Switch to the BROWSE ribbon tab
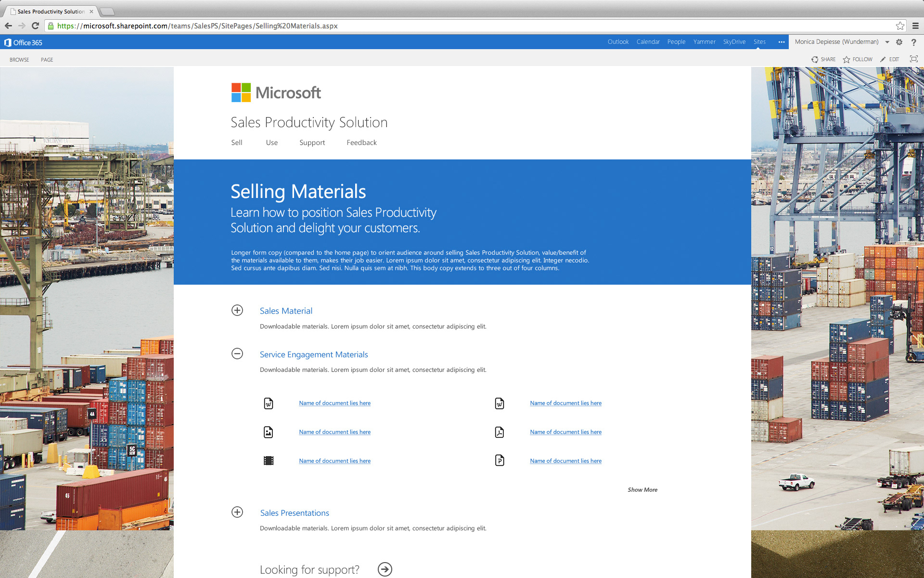This screenshot has height=578, width=924. click(x=19, y=60)
